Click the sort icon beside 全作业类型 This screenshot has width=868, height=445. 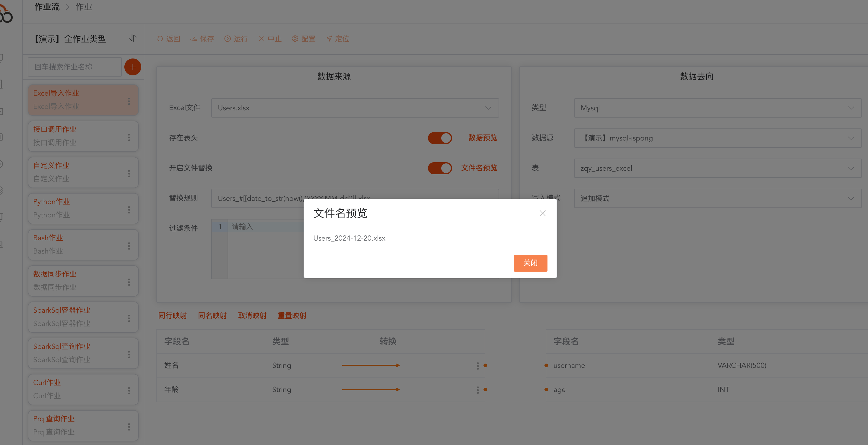pos(133,38)
